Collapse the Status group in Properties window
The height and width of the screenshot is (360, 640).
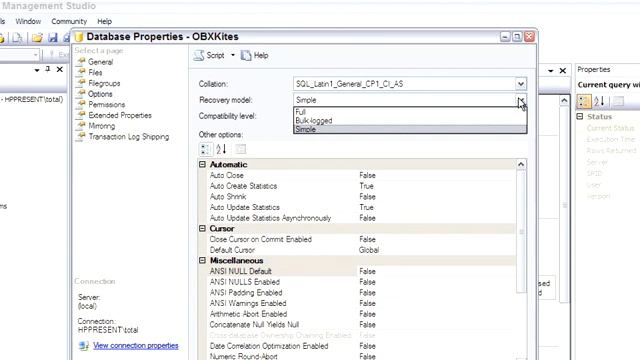[580, 117]
